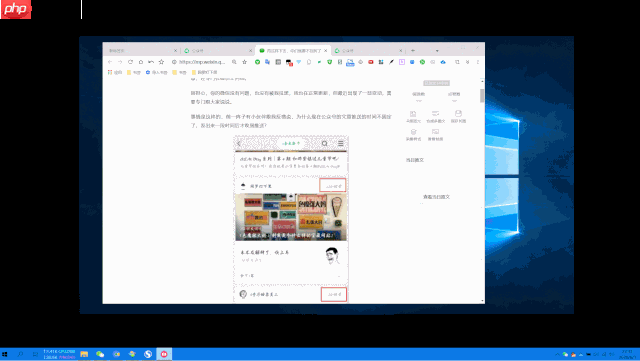This screenshot has height=361, width=640.
Task: Open the last folder on the bookmarks bar
Action: [204, 72]
